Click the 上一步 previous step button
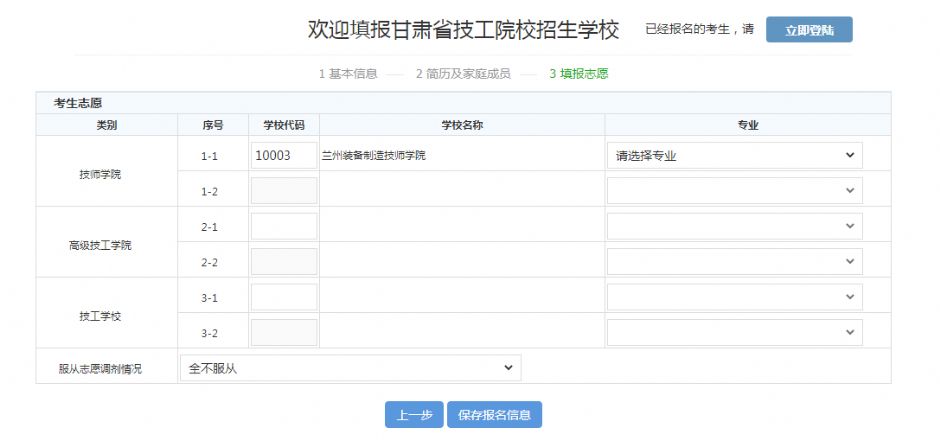This screenshot has height=440, width=940. (413, 415)
